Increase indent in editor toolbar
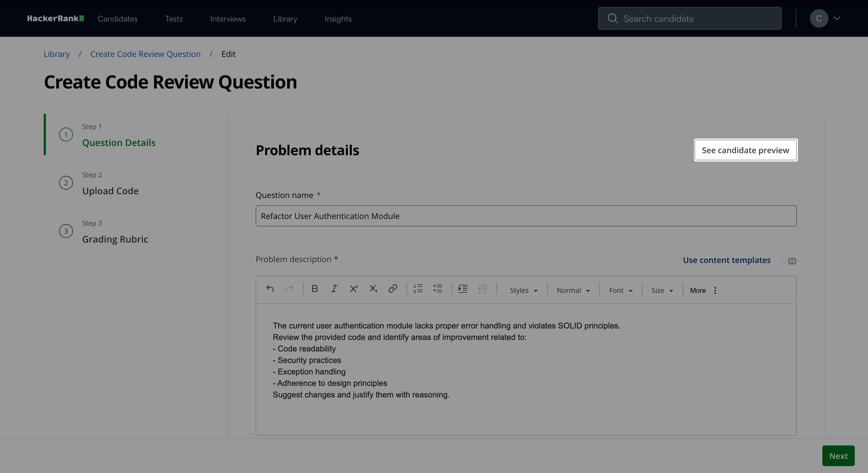Image resolution: width=868 pixels, height=473 pixels. point(463,289)
